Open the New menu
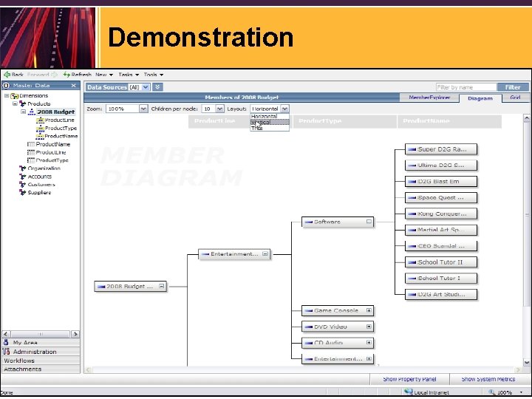Image resolution: width=532 pixels, height=399 pixels. pos(104,75)
